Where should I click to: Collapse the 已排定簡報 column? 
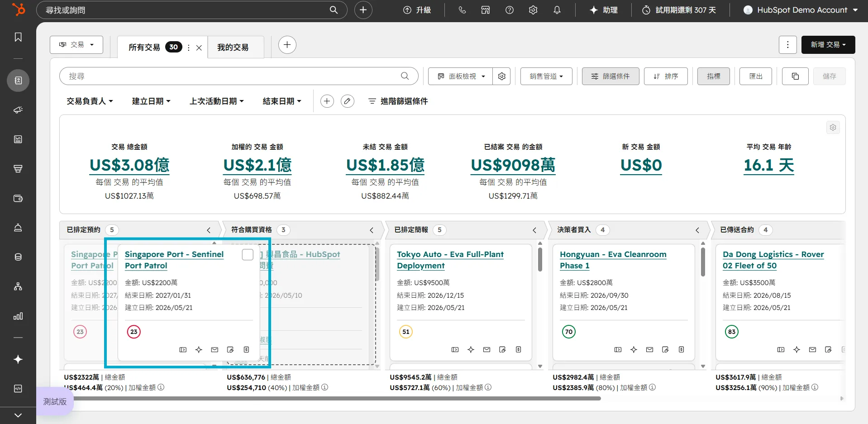pyautogui.click(x=534, y=230)
